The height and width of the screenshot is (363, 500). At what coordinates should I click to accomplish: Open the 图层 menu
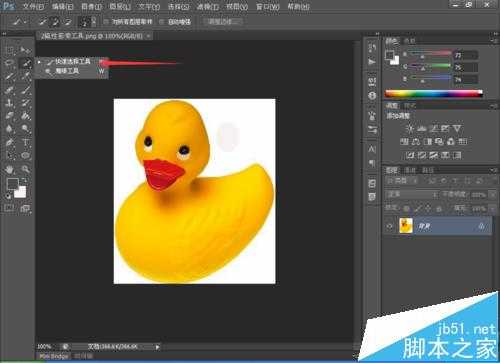click(120, 6)
